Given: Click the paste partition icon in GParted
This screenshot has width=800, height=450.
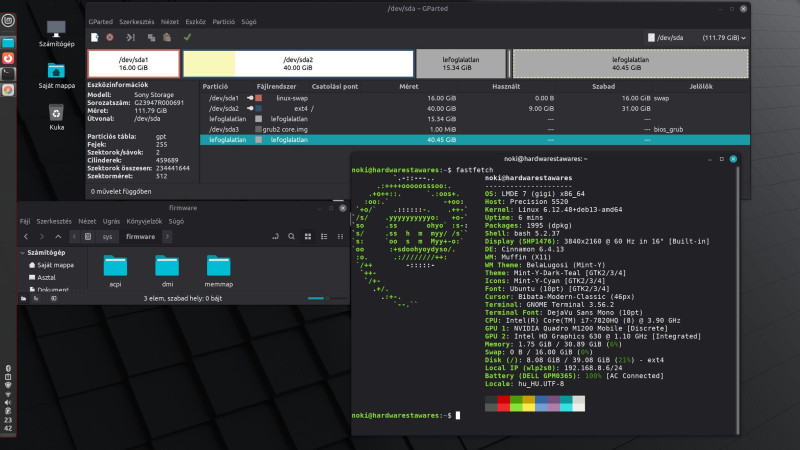Looking at the screenshot, I should click(x=167, y=37).
